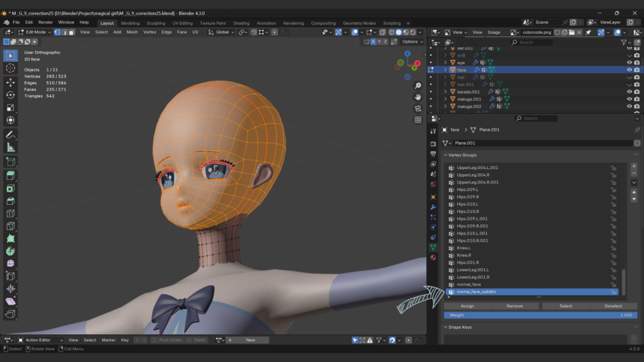This screenshot has width=644, height=362.
Task: Switch to face select mode
Action: 72,32
